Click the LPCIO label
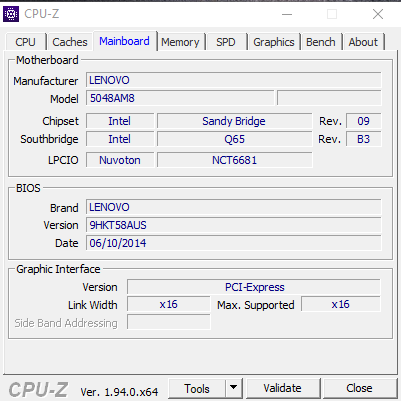The image size is (401, 401). coord(63,160)
